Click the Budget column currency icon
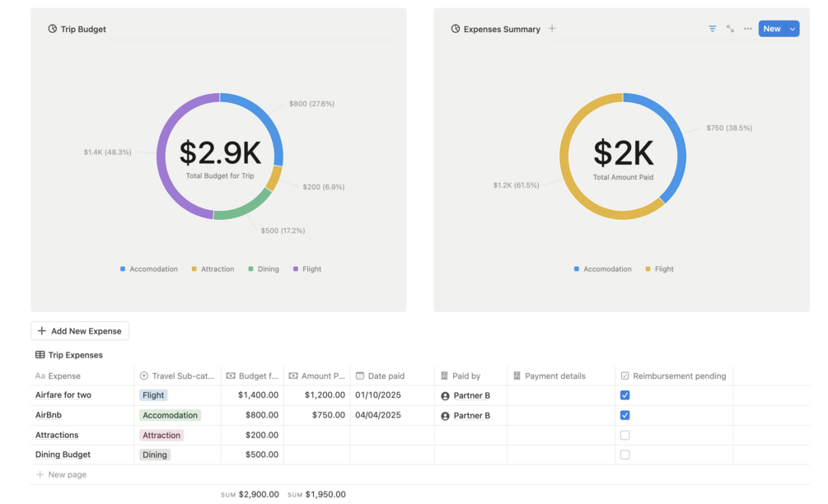The image size is (828, 504). [230, 376]
